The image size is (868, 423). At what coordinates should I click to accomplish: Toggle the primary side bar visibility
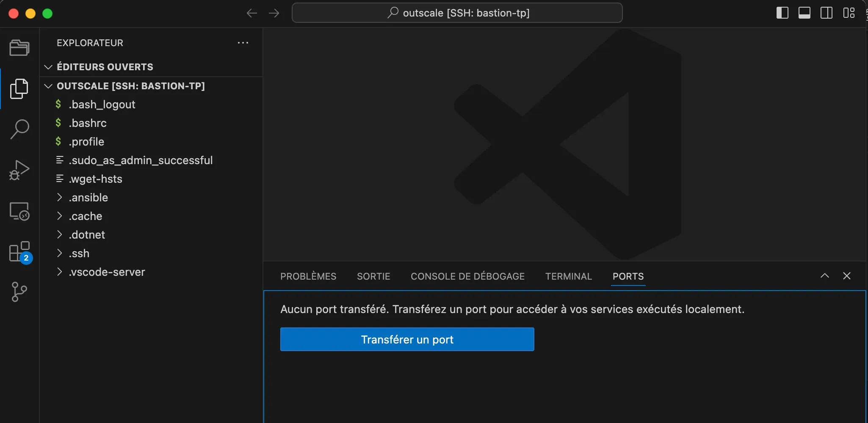point(782,13)
